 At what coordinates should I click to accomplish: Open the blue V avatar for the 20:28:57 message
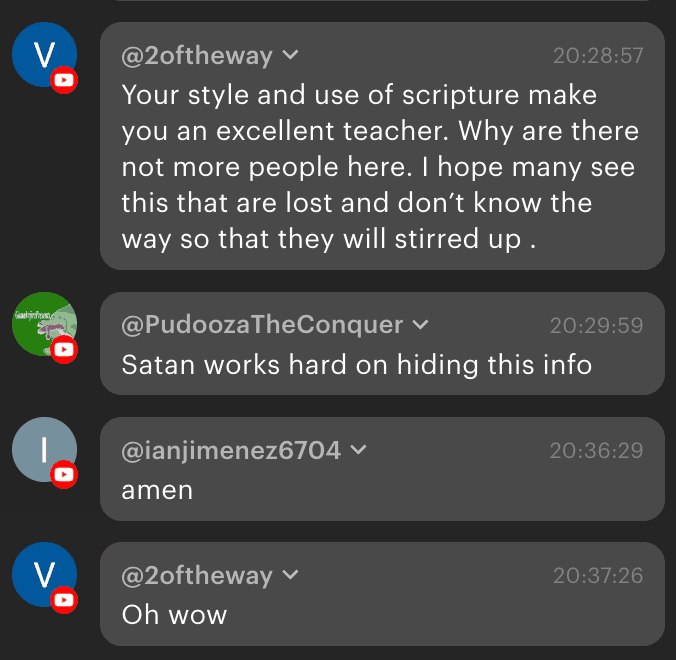click(43, 55)
